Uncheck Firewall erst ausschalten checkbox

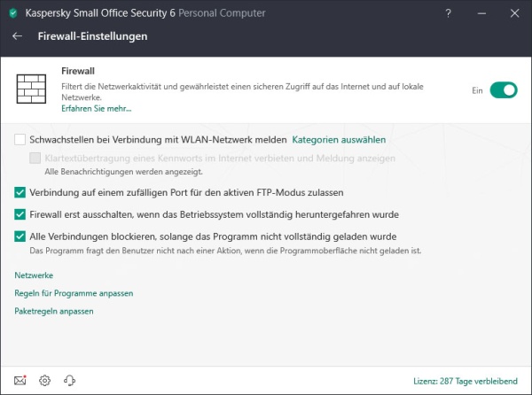tap(20, 214)
